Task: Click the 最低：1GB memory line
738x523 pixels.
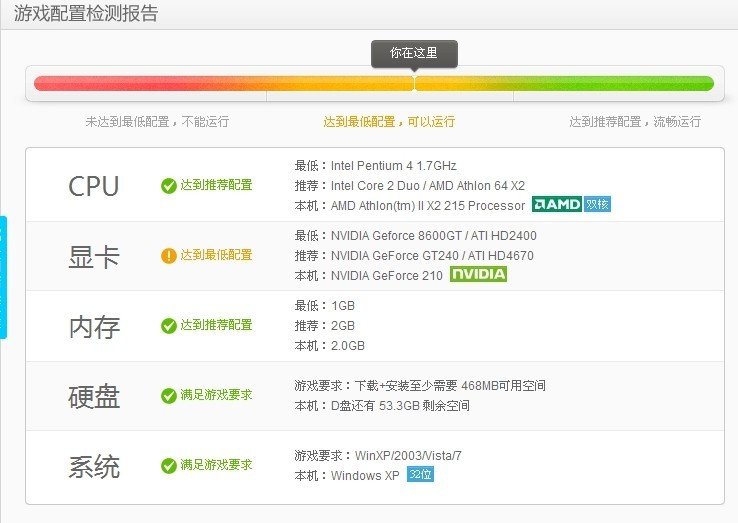Action: pos(325,306)
